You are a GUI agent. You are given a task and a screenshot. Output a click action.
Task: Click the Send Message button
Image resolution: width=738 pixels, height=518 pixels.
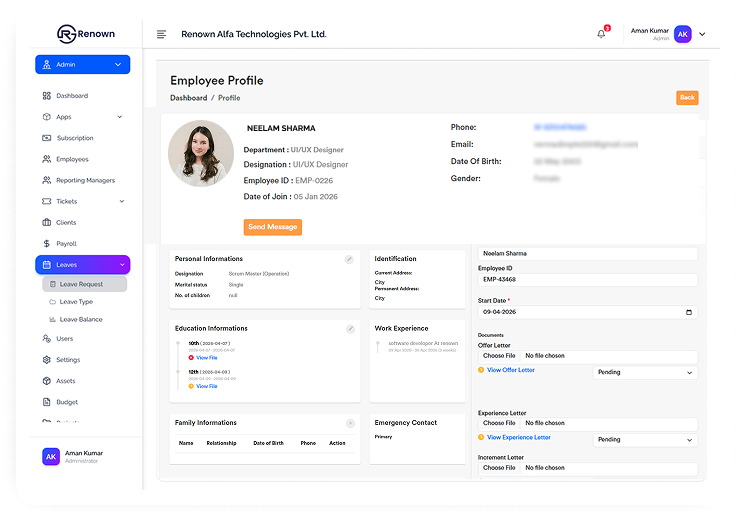click(272, 227)
